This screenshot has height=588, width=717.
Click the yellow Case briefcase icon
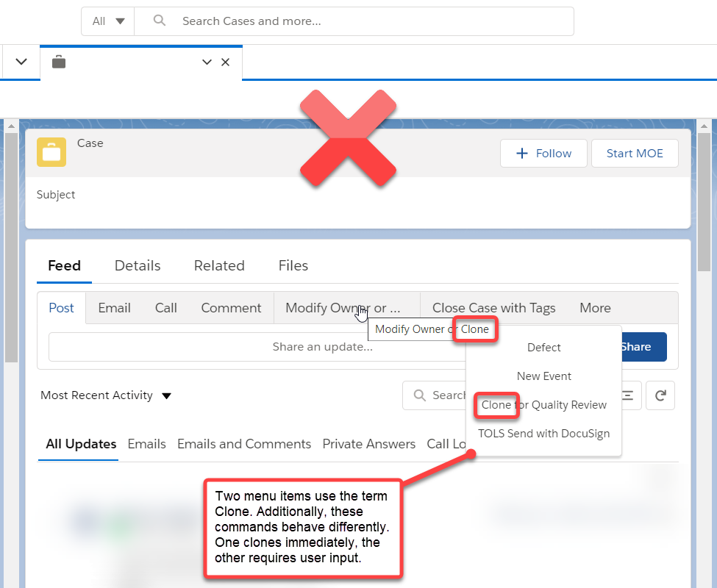coord(51,152)
